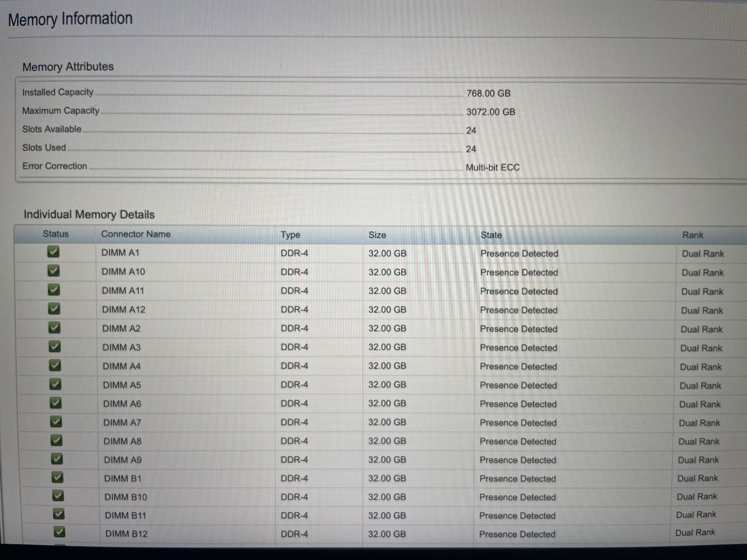
Task: Sort by the Connector Name column header
Action: (x=136, y=234)
